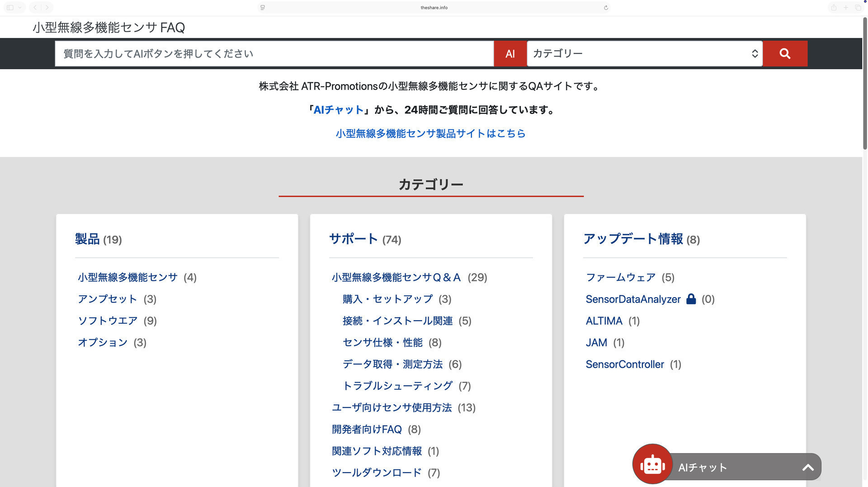Open the AIチャット link in intro text
Image resolution: width=868 pixels, height=487 pixels.
pos(339,110)
